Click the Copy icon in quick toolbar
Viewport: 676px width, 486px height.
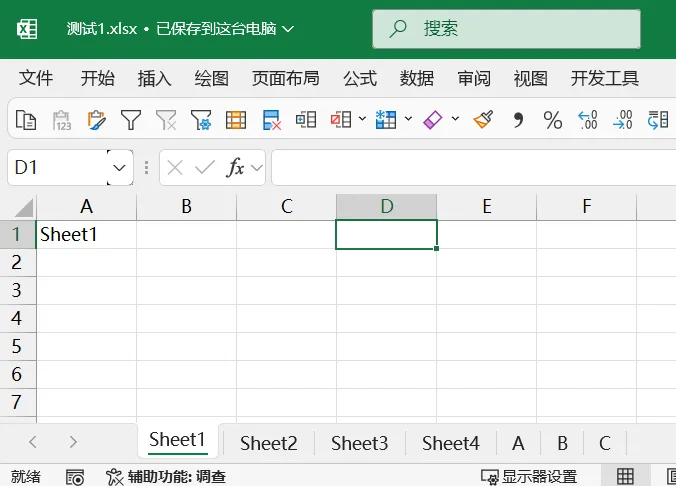25,119
